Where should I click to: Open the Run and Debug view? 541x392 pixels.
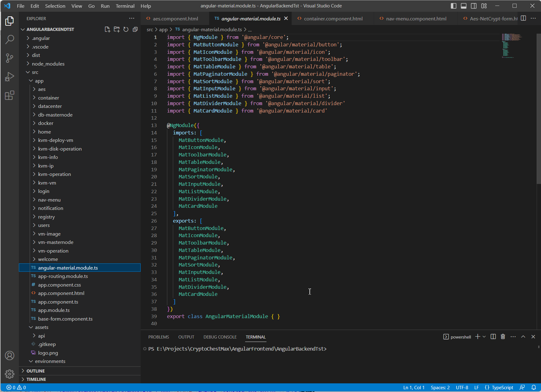tap(10, 77)
